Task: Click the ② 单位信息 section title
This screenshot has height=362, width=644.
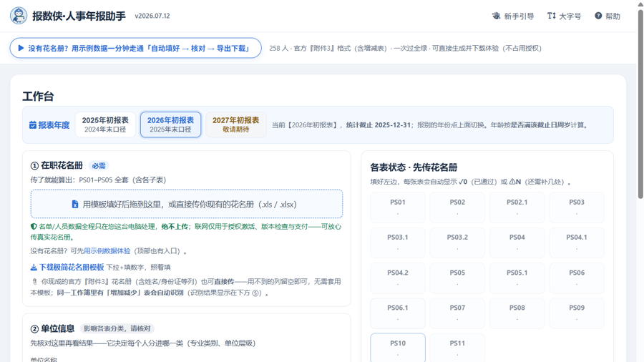Action: click(x=52, y=328)
